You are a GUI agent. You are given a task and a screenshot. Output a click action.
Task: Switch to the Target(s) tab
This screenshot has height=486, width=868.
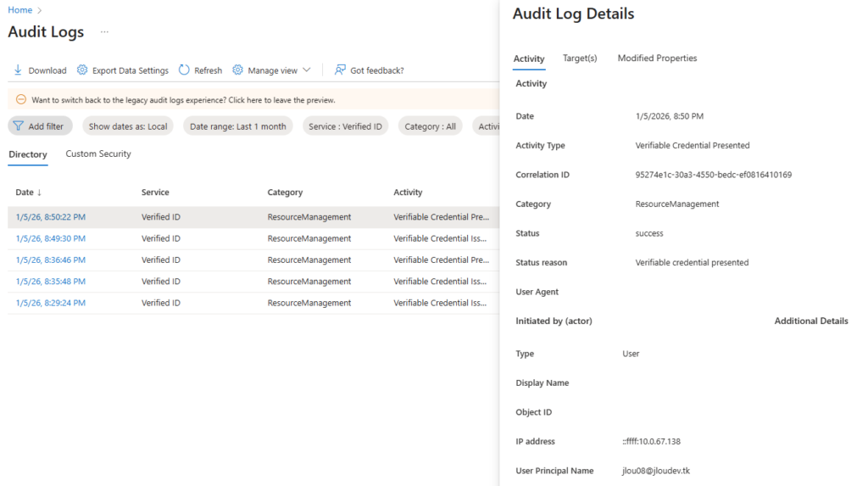(x=580, y=59)
